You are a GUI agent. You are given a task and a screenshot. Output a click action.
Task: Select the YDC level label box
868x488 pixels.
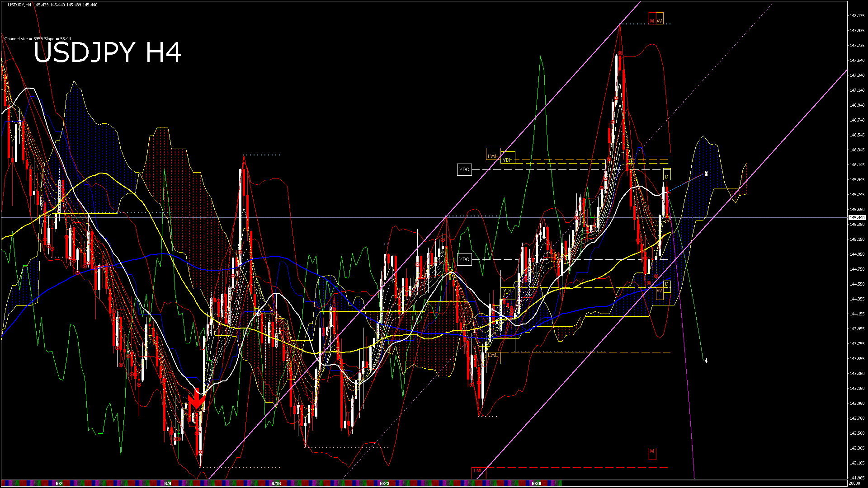tap(464, 259)
